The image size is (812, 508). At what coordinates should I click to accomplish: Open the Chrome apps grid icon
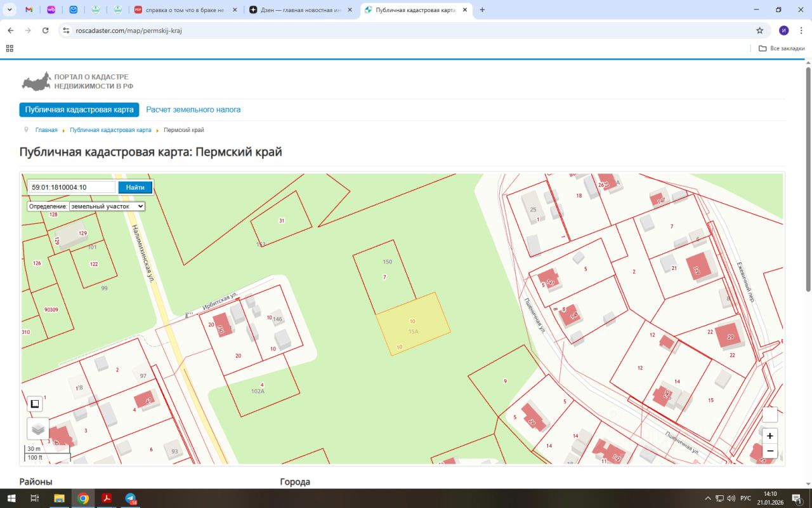pyautogui.click(x=10, y=48)
